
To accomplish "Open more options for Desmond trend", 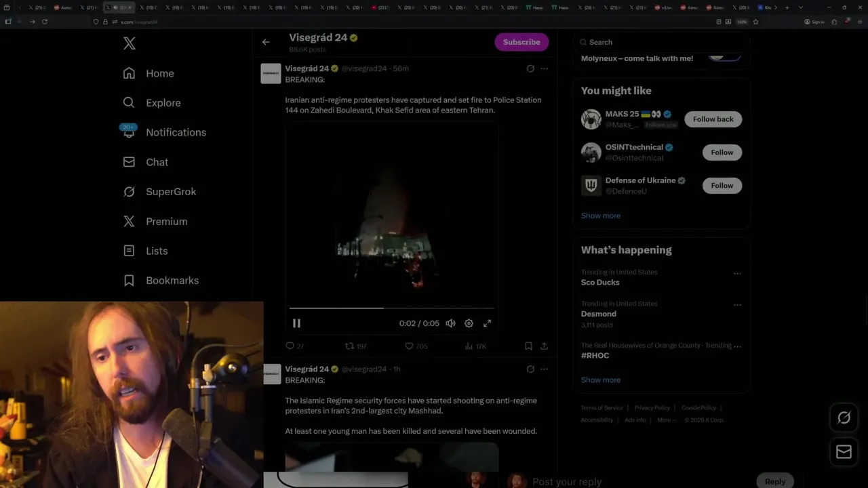I will tap(737, 306).
